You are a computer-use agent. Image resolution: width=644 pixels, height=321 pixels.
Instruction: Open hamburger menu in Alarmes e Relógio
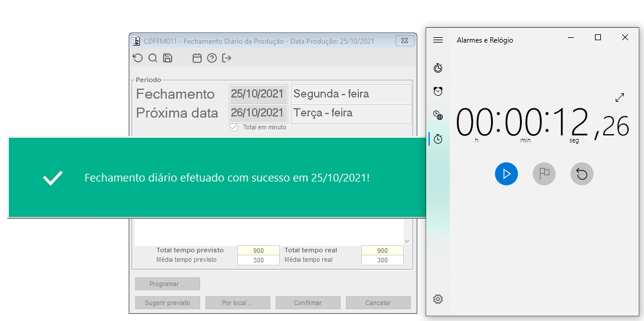tap(438, 40)
